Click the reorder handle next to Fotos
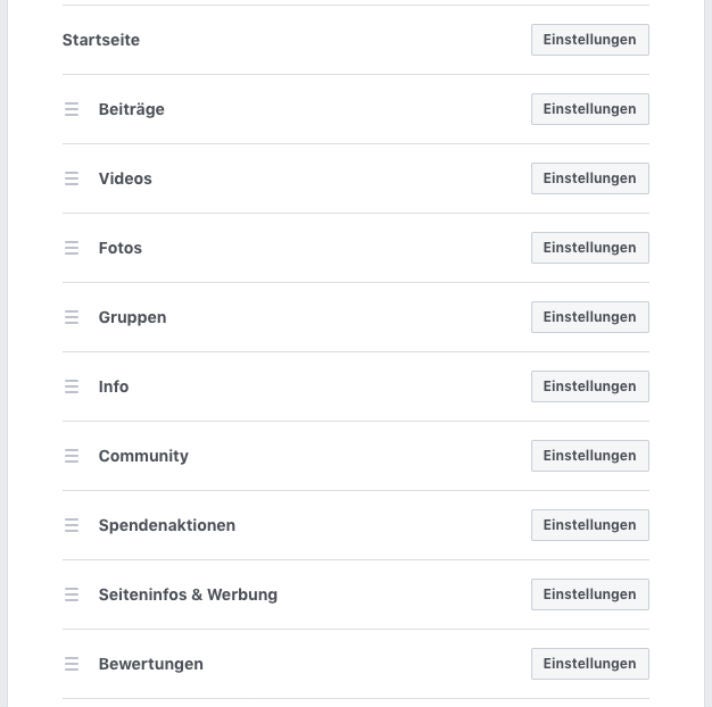Viewport: 712px width, 707px height. (72, 248)
